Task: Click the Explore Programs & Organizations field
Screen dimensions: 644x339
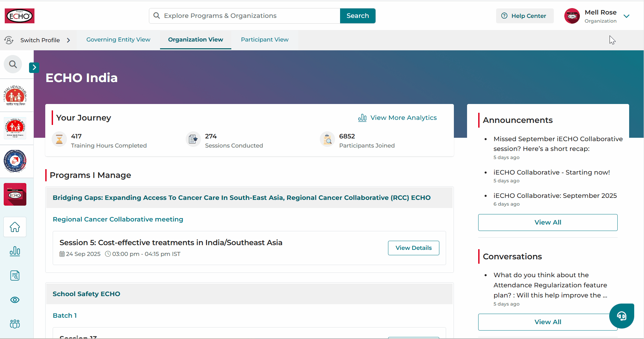Action: coord(244,16)
